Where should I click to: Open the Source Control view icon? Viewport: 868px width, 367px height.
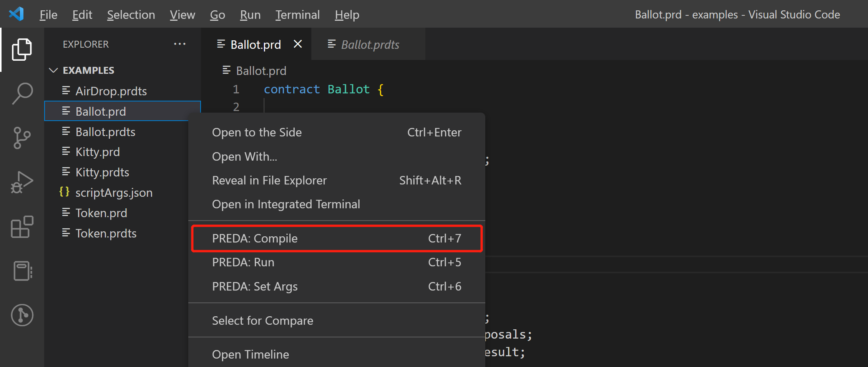coord(22,138)
